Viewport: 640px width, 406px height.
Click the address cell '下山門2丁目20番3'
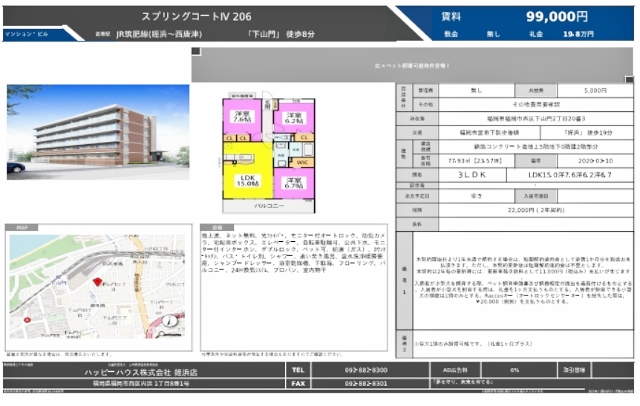coord(536,119)
